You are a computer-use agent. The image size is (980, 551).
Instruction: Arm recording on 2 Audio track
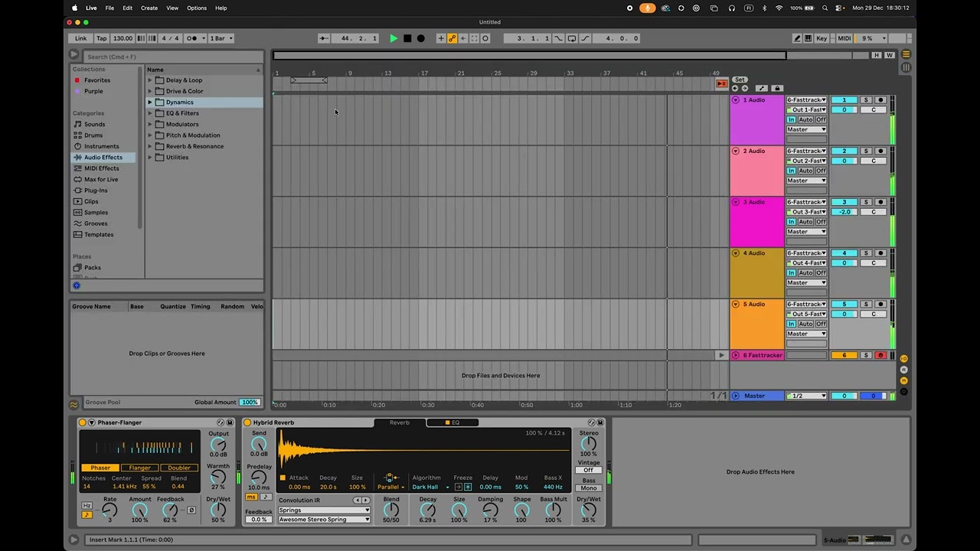[x=880, y=151]
